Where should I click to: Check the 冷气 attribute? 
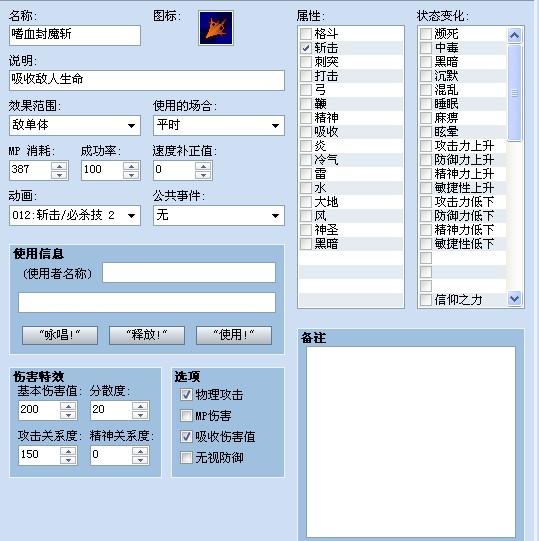click(x=306, y=160)
